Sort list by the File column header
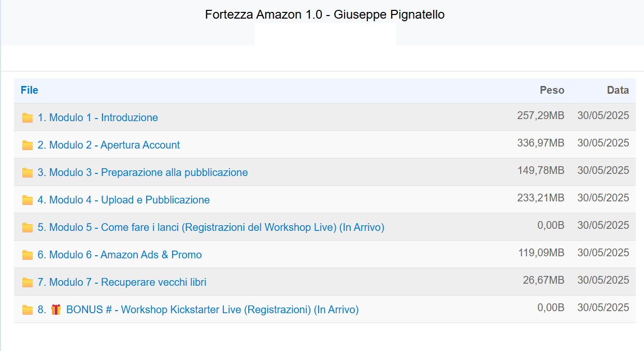 click(x=30, y=90)
